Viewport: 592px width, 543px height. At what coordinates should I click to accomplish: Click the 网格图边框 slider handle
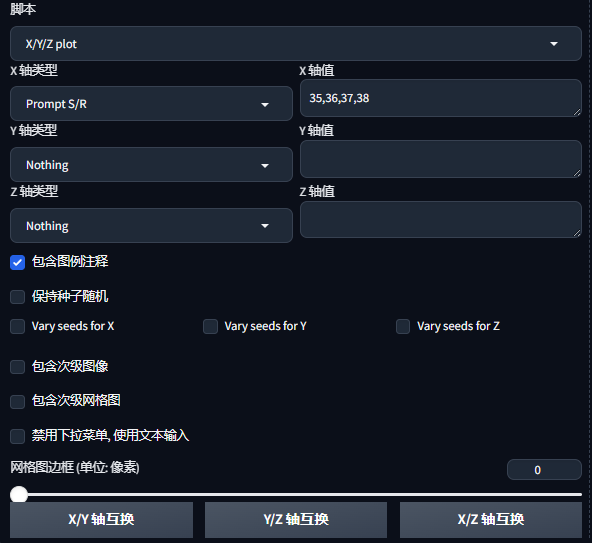click(19, 494)
